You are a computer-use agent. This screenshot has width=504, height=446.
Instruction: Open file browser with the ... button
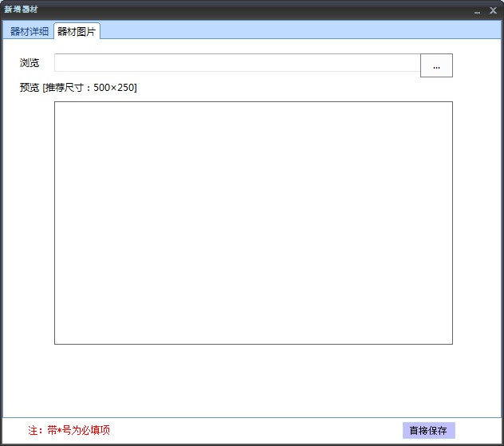436,66
